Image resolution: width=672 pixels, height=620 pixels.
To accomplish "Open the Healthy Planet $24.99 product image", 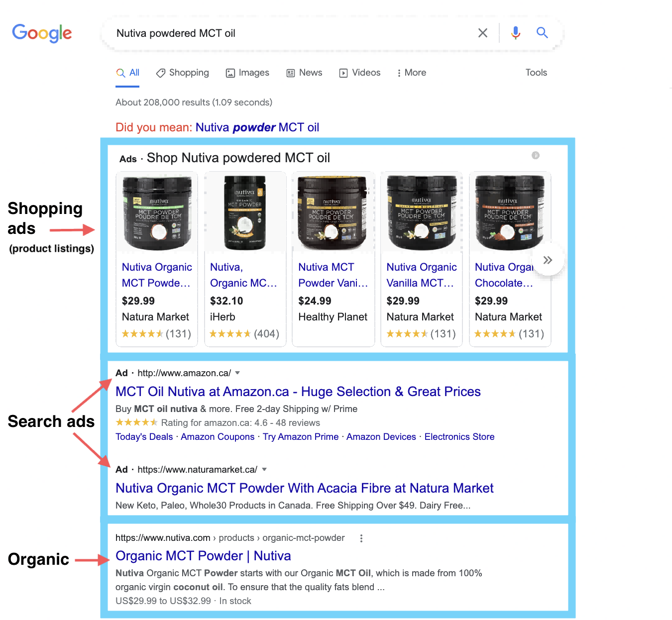I will click(x=333, y=212).
